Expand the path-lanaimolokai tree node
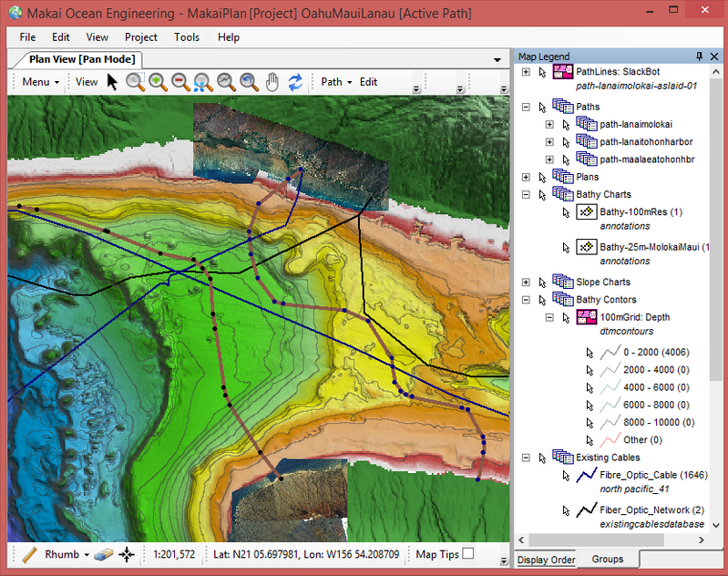The width and height of the screenshot is (728, 576). (x=549, y=124)
